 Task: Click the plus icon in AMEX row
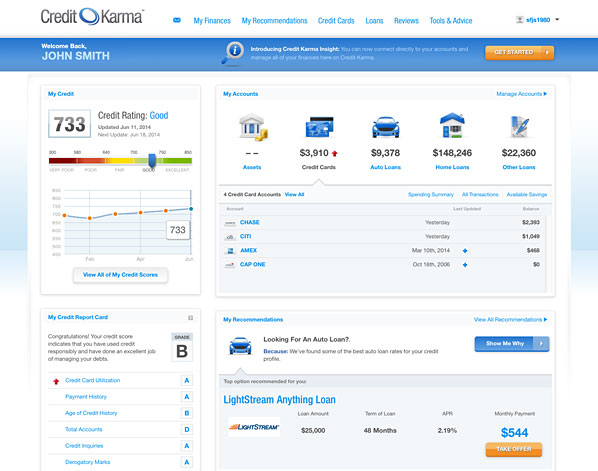[x=465, y=251]
